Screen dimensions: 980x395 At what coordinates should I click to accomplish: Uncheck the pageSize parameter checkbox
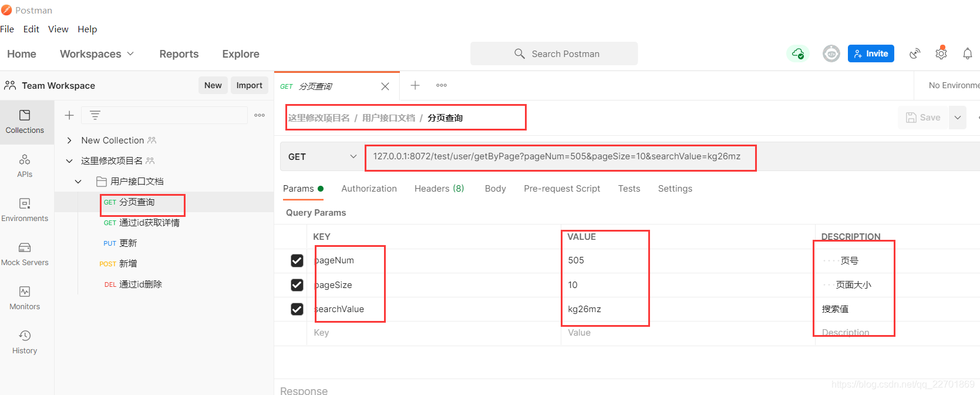pyautogui.click(x=297, y=285)
